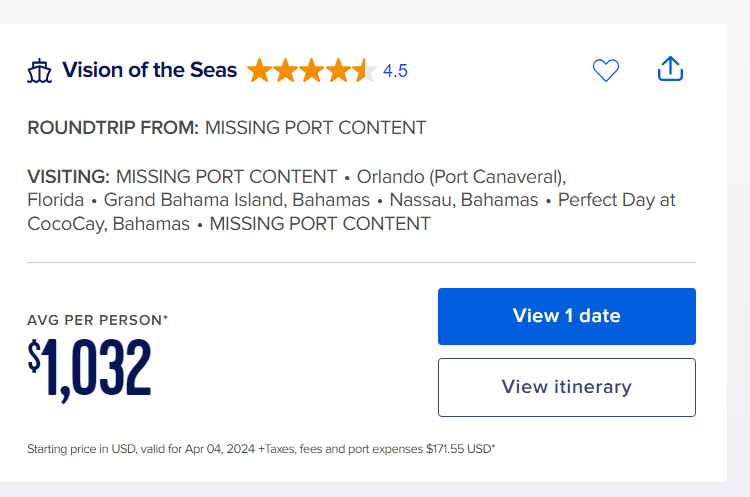Open the 4.5 rating score link
The width and height of the screenshot is (750, 497).
(x=395, y=71)
